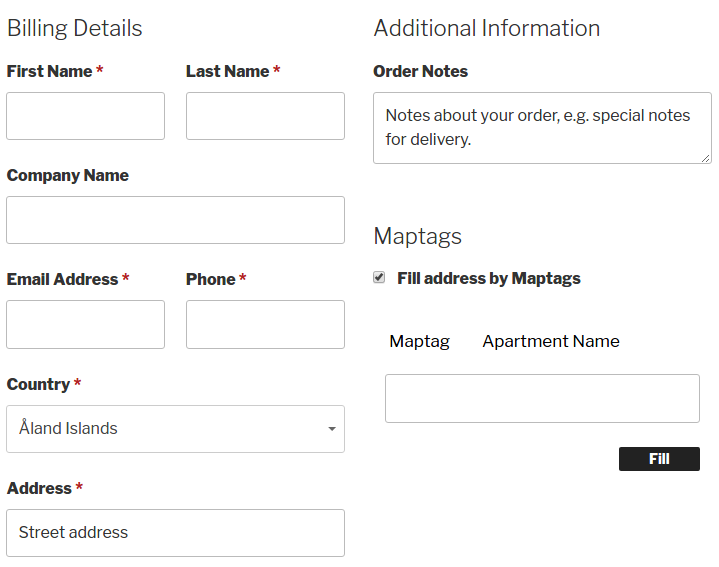Select the Phone number field
719x567 pixels.
[x=265, y=324]
